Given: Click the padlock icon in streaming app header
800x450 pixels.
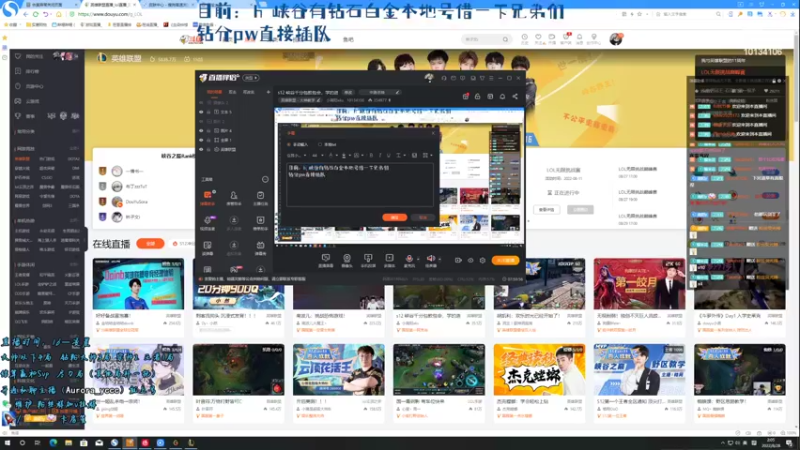Looking at the screenshot, I should click(478, 96).
